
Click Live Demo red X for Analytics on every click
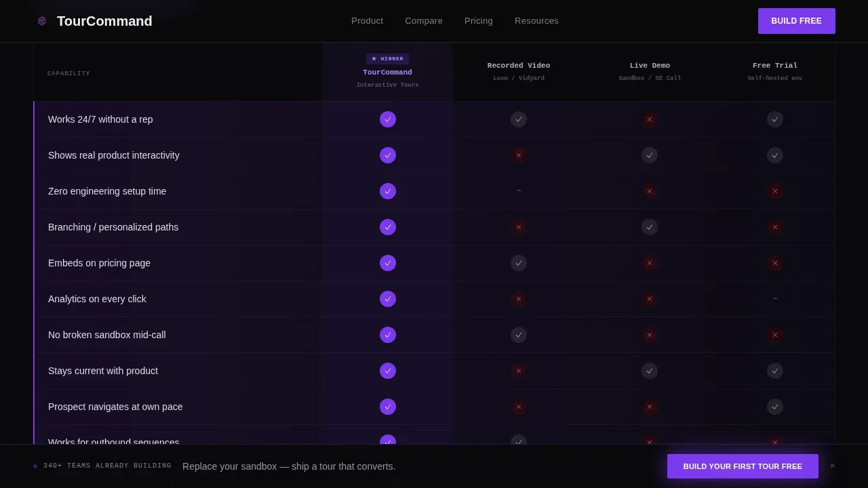point(650,299)
